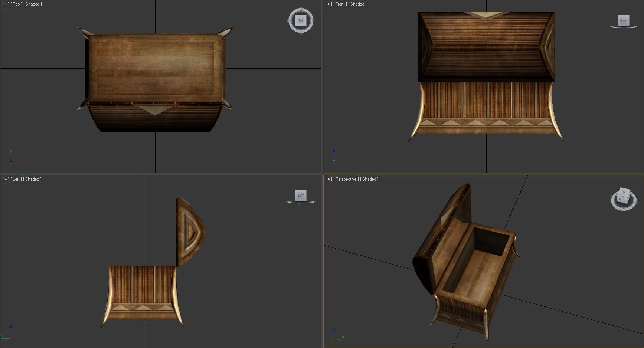Click the W compass letter on Top ViewCube
The height and width of the screenshot is (348, 644).
click(288, 21)
